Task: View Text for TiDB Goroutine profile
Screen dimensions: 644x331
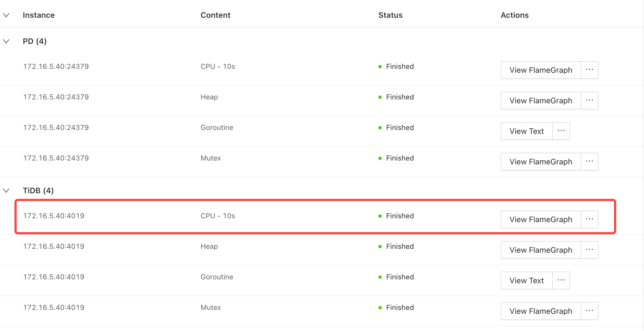Action: tap(526, 280)
